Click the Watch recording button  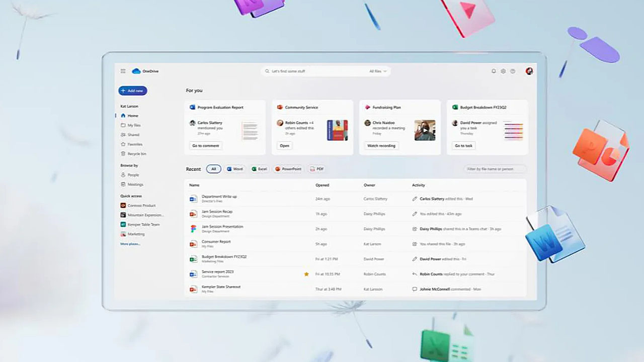pyautogui.click(x=381, y=146)
